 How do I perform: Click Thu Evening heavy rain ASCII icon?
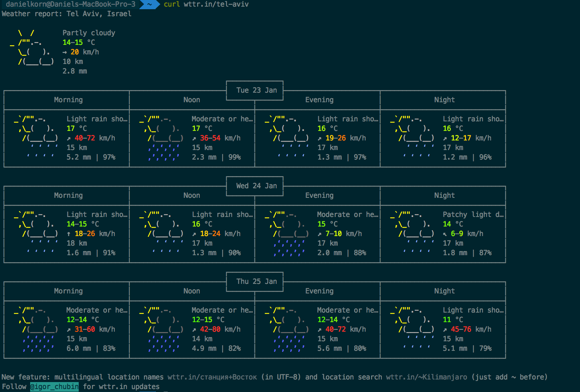click(287, 329)
